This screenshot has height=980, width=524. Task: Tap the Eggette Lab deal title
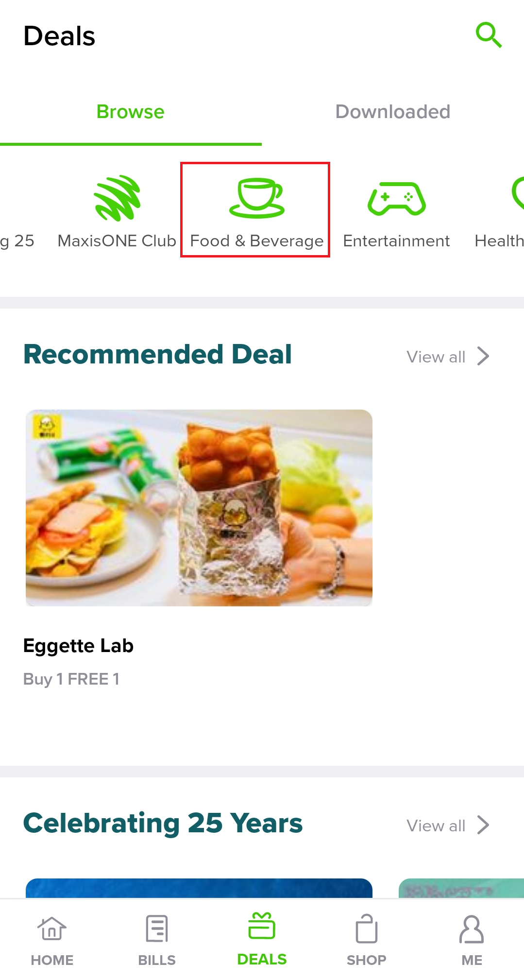coord(79,646)
